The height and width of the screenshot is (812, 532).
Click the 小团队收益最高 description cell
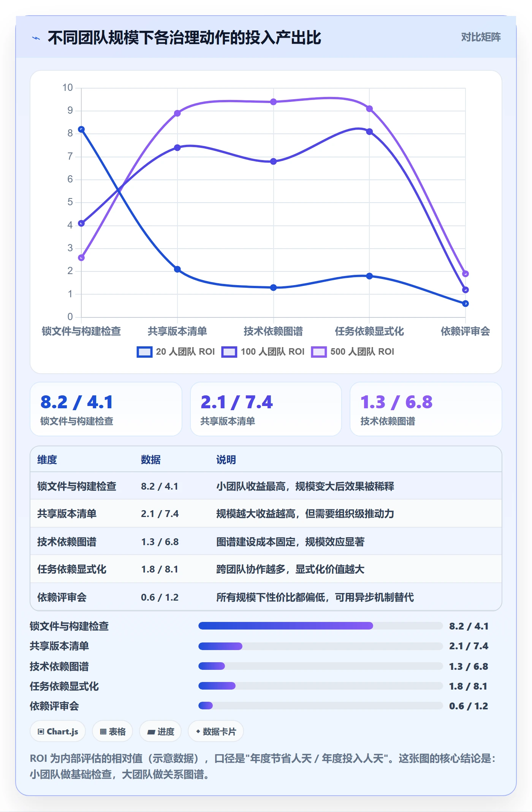(x=305, y=486)
